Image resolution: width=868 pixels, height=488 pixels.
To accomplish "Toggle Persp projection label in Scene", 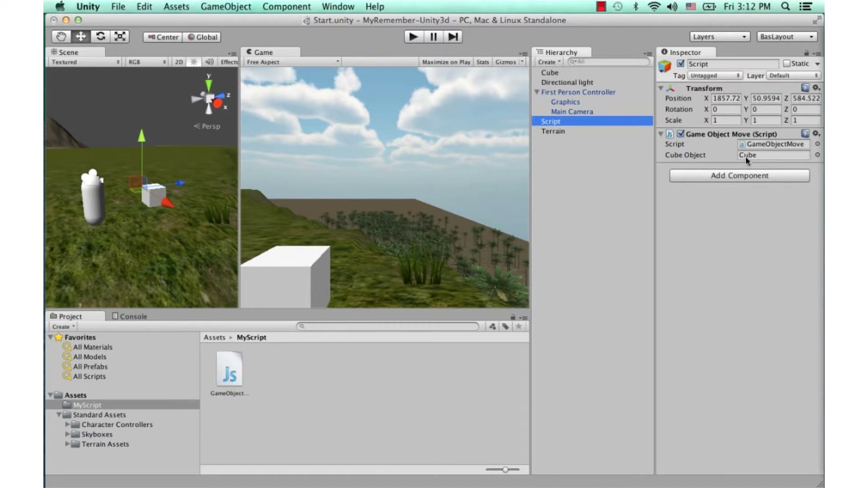I will tap(208, 126).
